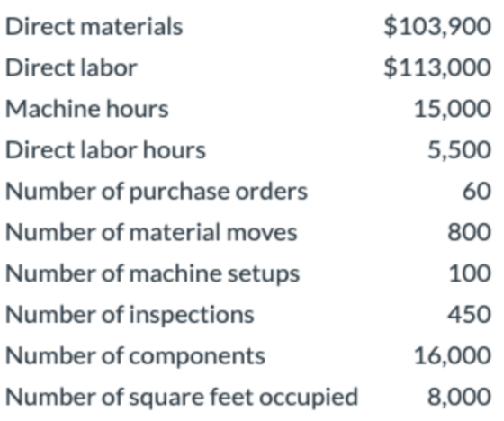Select the 450 inspections value
Screen dimensions: 504x421
(x=470, y=314)
